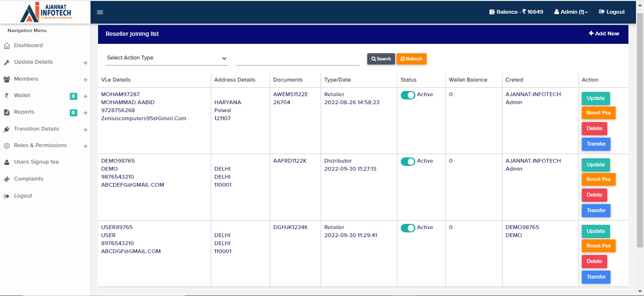Click the search text input field

(297, 58)
